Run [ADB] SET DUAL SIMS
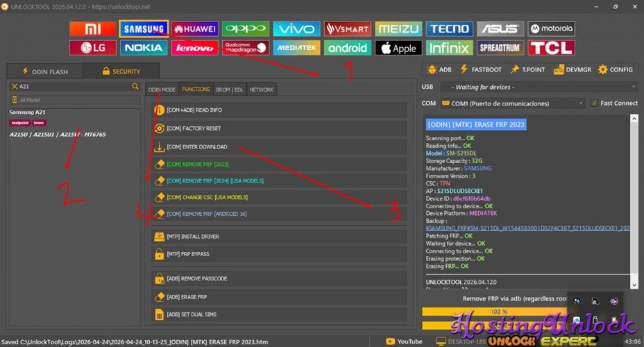Image resolution: width=644 pixels, height=347 pixels. pyautogui.click(x=279, y=314)
